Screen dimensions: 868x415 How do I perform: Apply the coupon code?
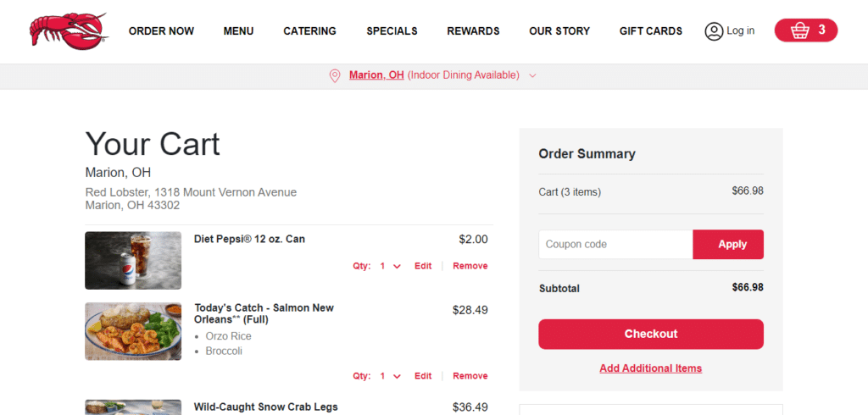tap(728, 245)
